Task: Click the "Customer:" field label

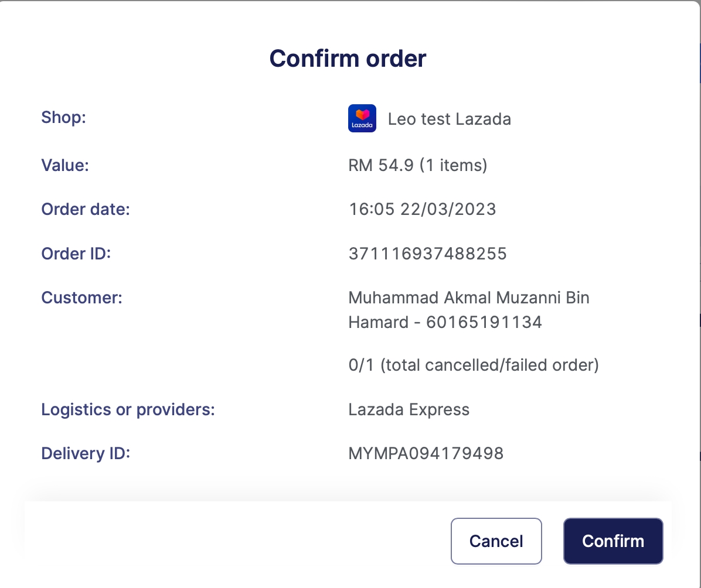Action: [81, 298]
